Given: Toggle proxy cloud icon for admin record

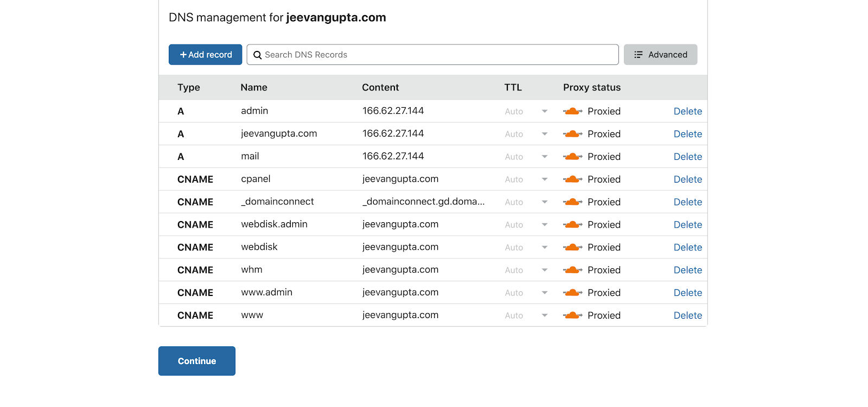Looking at the screenshot, I should [x=573, y=111].
